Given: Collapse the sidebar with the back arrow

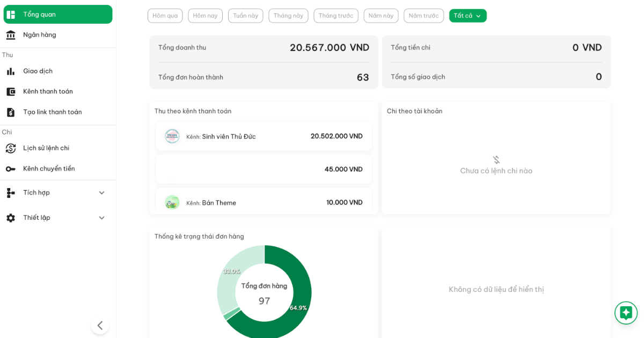Looking at the screenshot, I should click(x=100, y=325).
